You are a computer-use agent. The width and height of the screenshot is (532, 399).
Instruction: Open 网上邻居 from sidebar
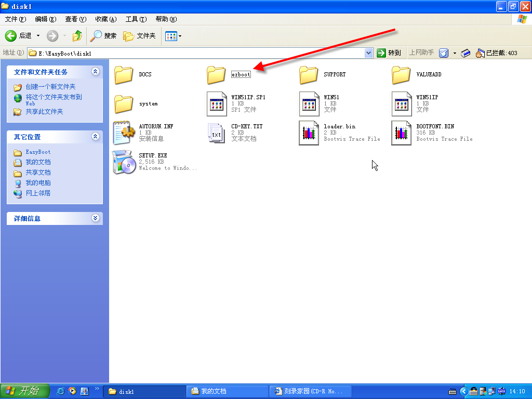tap(38, 193)
